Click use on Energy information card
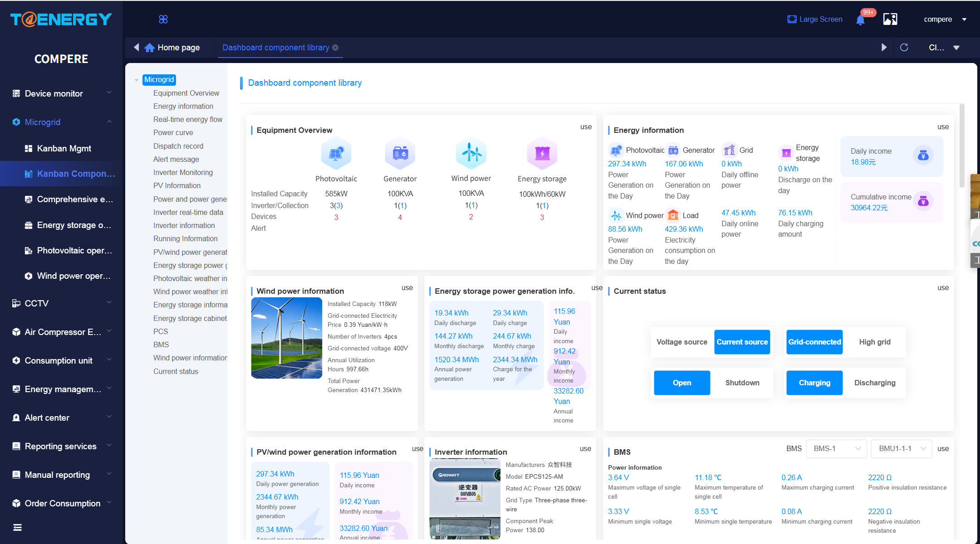 (943, 127)
